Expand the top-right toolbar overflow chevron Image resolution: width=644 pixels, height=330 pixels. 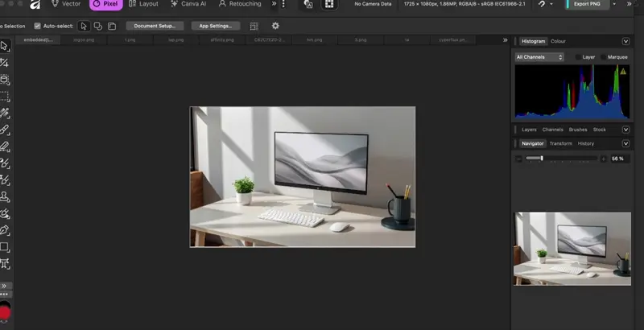point(630,4)
